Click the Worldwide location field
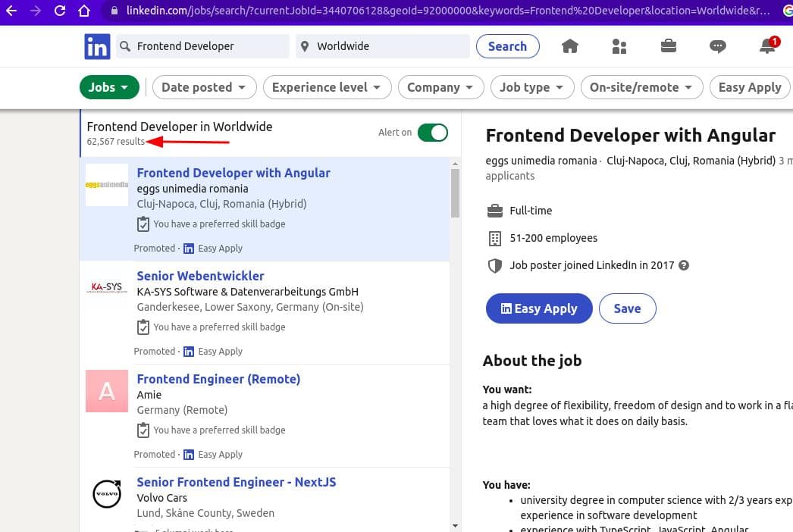The height and width of the screenshot is (532, 793). point(383,46)
